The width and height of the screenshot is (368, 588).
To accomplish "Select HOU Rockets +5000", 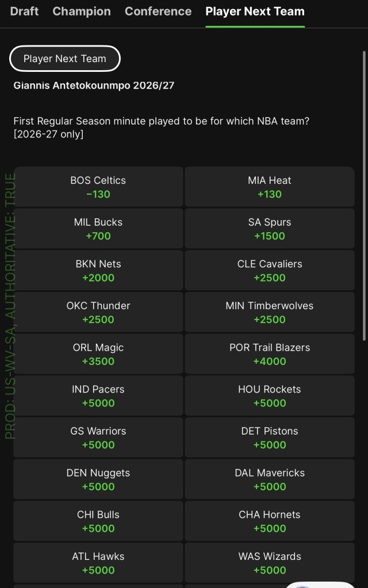I will pyautogui.click(x=269, y=395).
